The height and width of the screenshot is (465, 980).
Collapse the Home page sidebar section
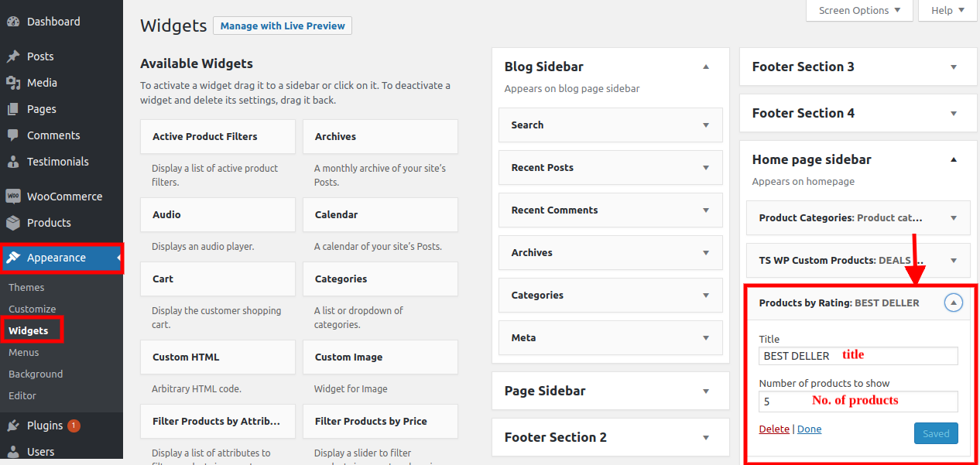pos(953,160)
